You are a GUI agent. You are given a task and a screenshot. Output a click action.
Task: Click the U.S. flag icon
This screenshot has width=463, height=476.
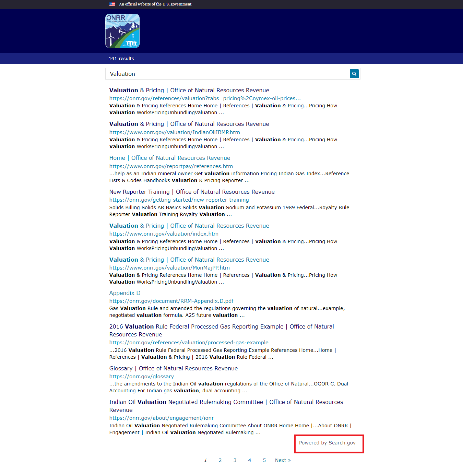pos(112,4)
